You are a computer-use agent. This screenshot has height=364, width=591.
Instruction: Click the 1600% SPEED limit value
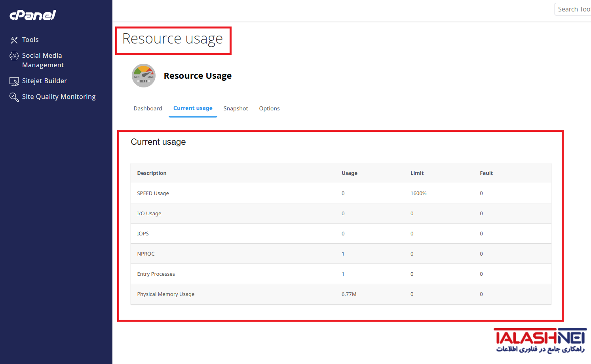pyautogui.click(x=418, y=193)
